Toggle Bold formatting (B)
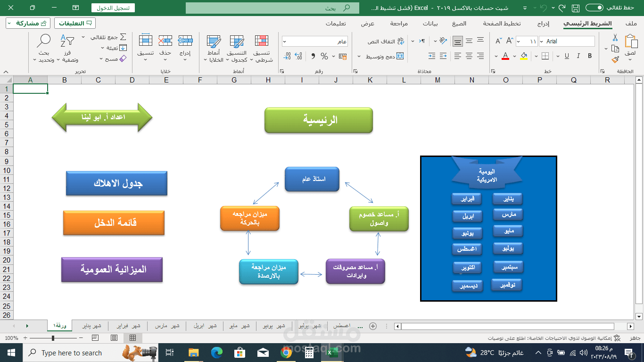This screenshot has height=362, width=644. [590, 56]
